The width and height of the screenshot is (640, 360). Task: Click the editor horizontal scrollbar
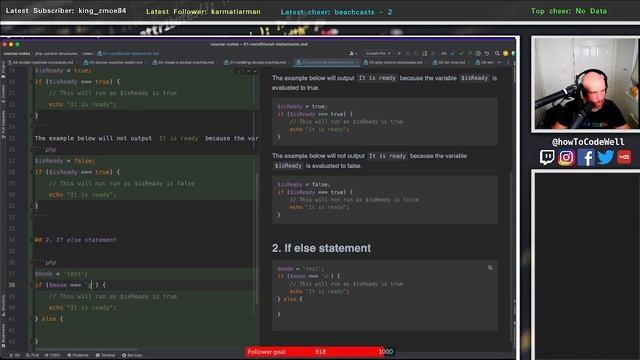click(x=86, y=349)
